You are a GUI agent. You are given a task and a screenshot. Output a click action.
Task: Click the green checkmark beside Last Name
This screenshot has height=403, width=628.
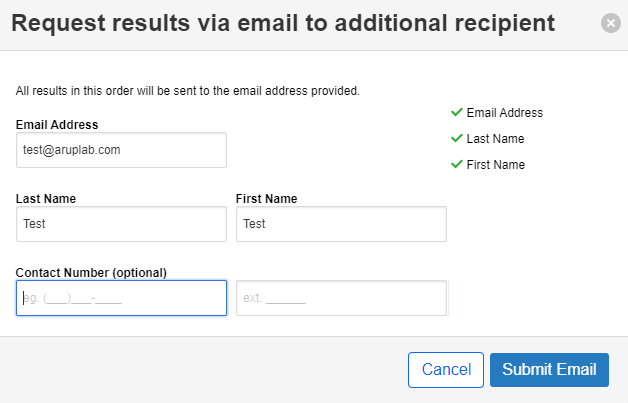[457, 138]
